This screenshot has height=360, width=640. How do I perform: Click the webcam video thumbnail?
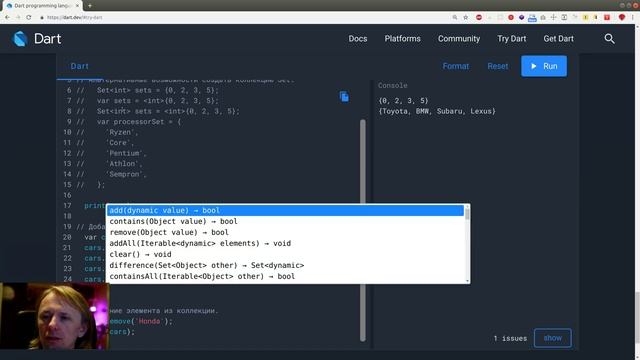point(55,316)
